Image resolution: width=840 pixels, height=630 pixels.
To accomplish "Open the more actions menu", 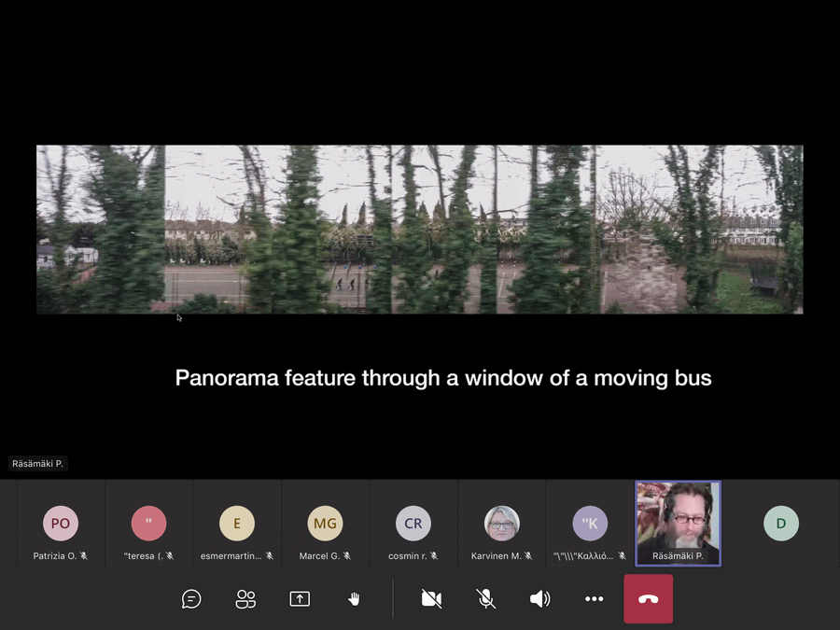I will click(x=594, y=599).
